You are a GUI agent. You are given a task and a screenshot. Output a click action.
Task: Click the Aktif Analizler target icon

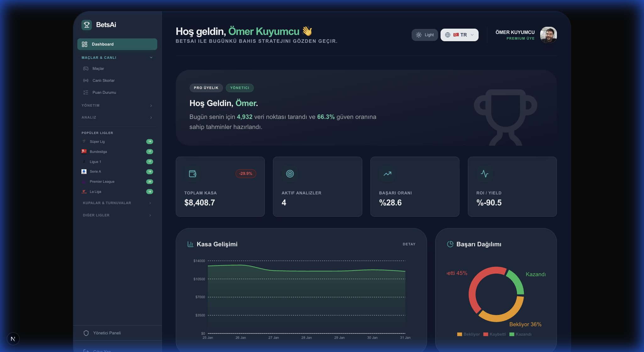pyautogui.click(x=290, y=174)
